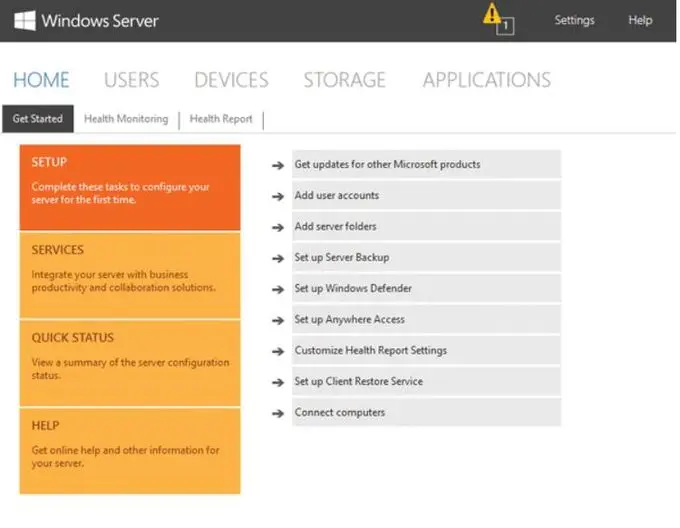The width and height of the screenshot is (680, 528).
Task: Select the HELP category tile
Action: 130,451
